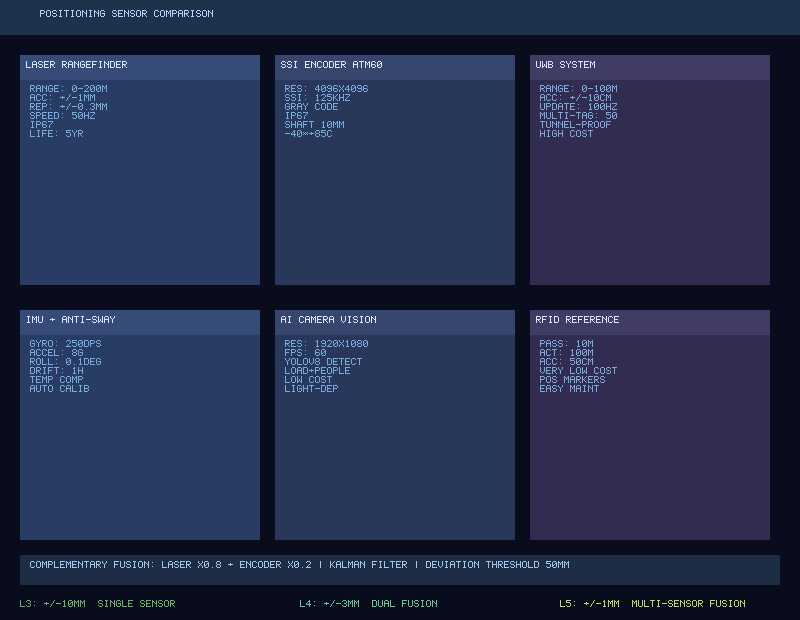This screenshot has width=800, height=620.
Task: Click GYRO: 250DPS line
Action: click(x=65, y=344)
